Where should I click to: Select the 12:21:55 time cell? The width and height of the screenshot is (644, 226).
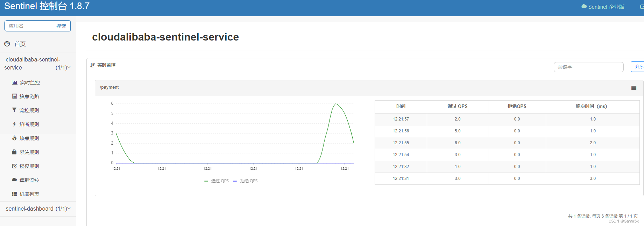(401, 143)
